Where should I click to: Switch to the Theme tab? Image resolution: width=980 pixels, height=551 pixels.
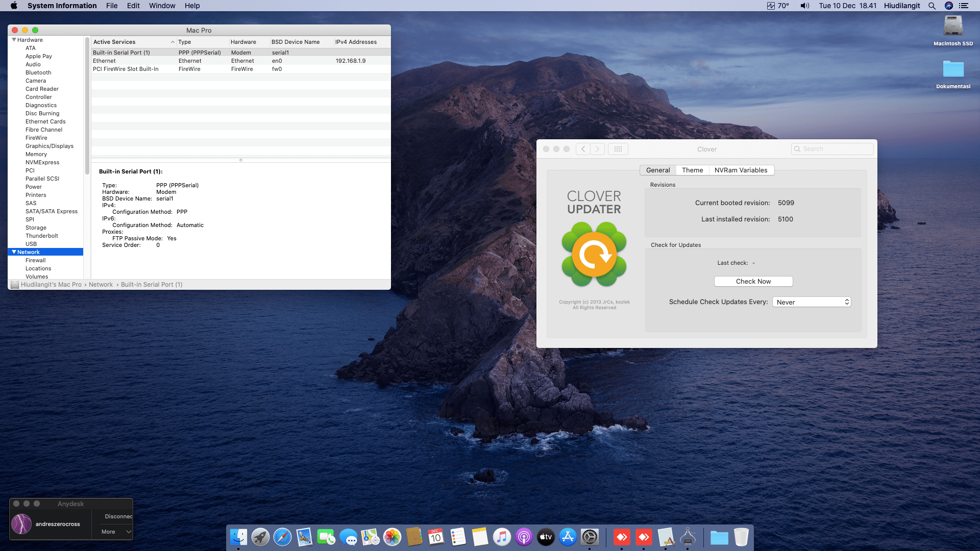[x=692, y=170]
